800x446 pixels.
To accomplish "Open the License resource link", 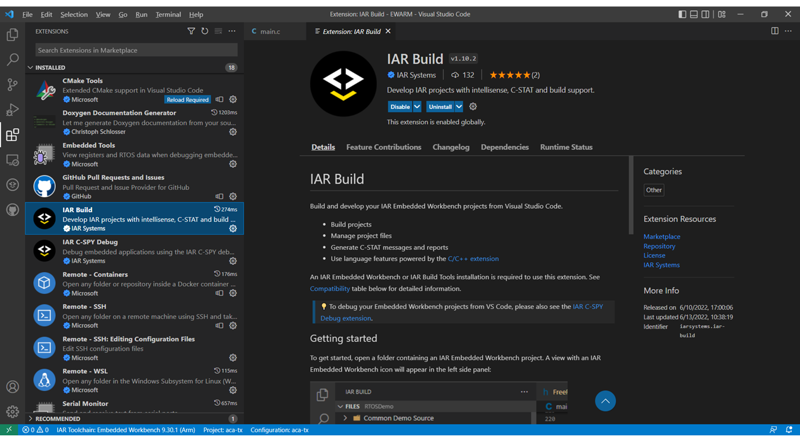I will tap(654, 255).
